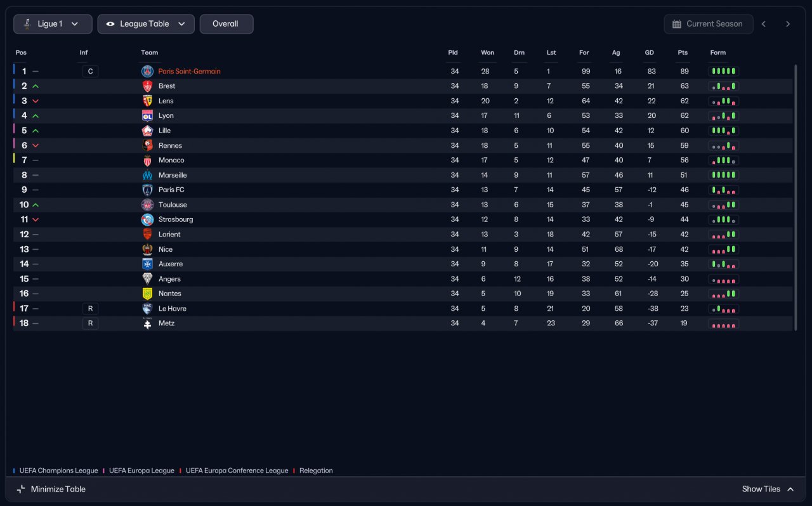Screen dimensions: 812x506
Task: Open the Overall filter button
Action: [226, 24]
